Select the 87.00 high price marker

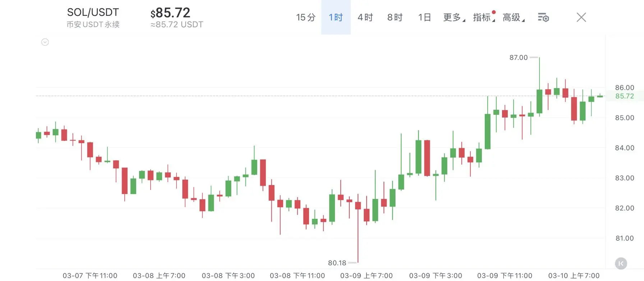click(518, 58)
